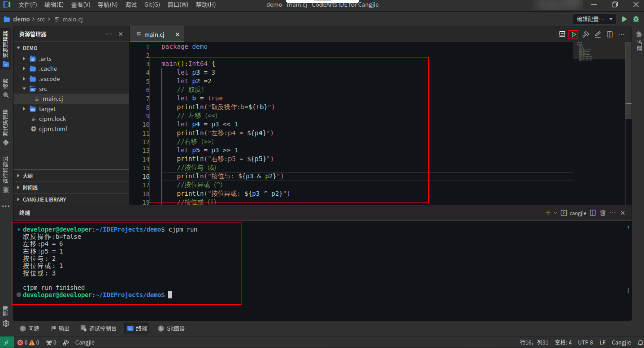644x348 pixels.
Task: Expand the .arts folder
Action: point(24,59)
